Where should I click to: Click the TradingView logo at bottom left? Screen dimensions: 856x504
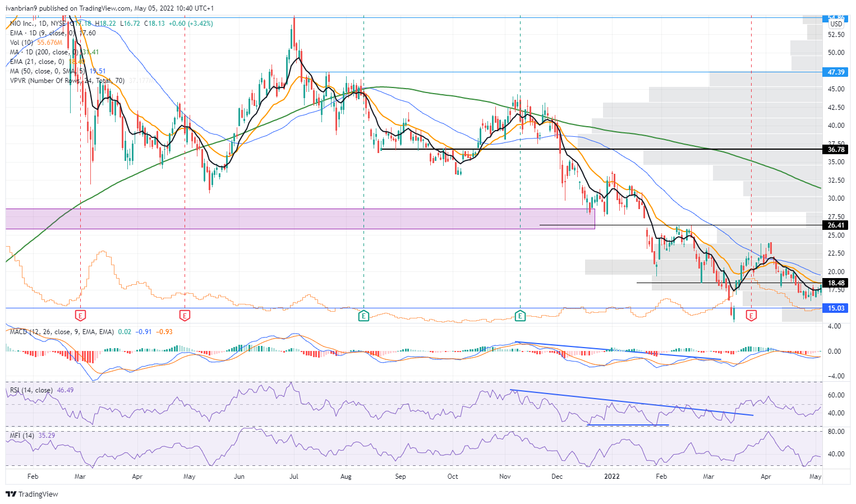point(32,494)
